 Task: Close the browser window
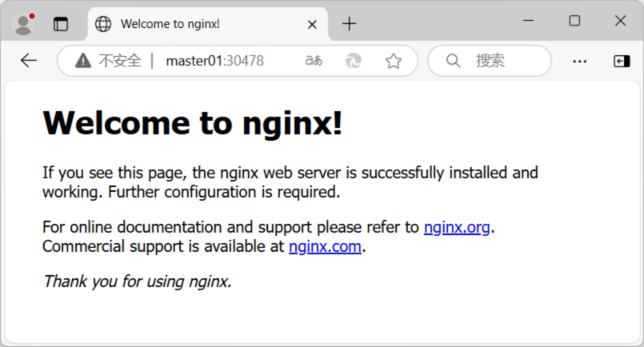620,21
